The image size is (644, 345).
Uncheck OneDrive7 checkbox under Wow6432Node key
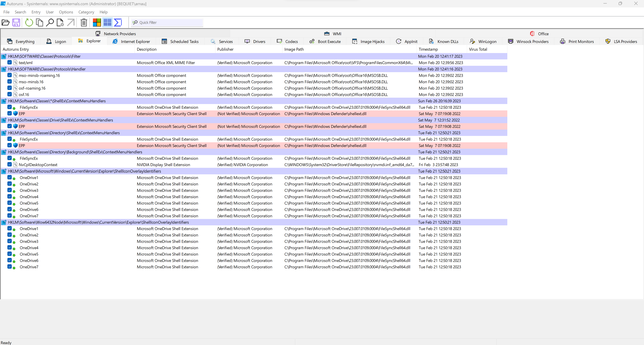10,266
